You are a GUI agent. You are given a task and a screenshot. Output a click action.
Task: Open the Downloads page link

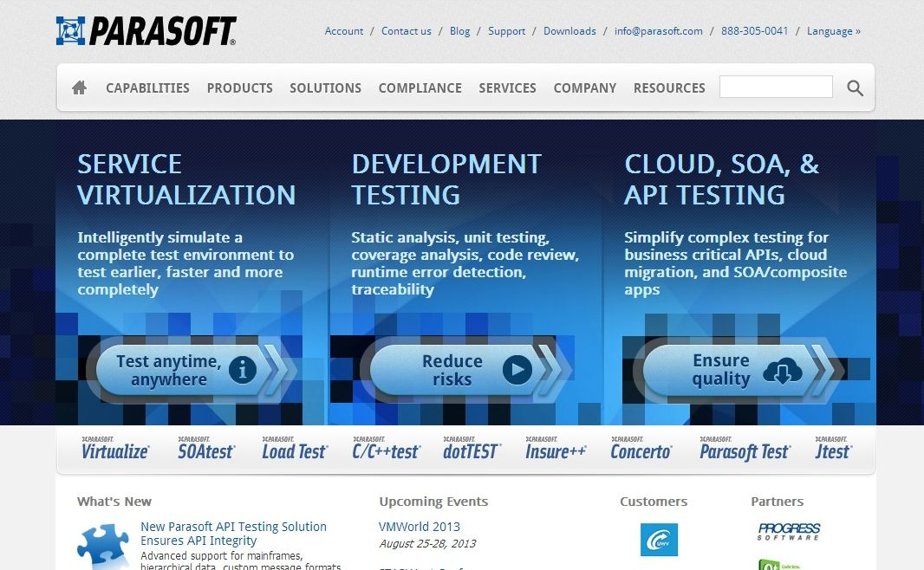(x=569, y=30)
